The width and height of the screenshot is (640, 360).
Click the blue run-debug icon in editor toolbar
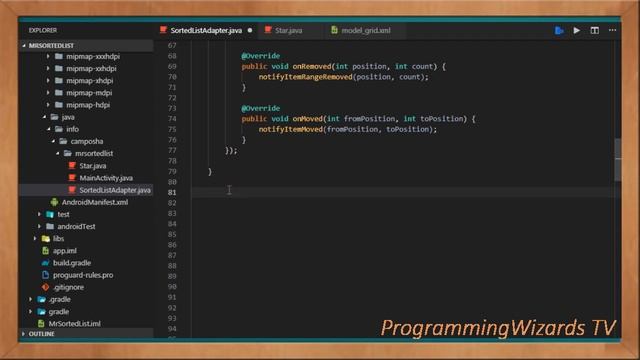pos(559,30)
